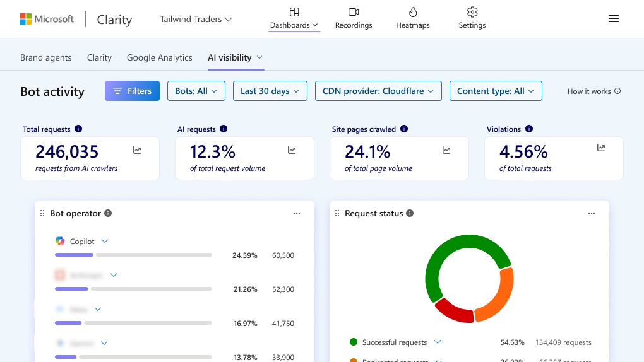The width and height of the screenshot is (644, 362).
Task: Open the Tailwind Traders project dropdown
Action: click(x=196, y=20)
